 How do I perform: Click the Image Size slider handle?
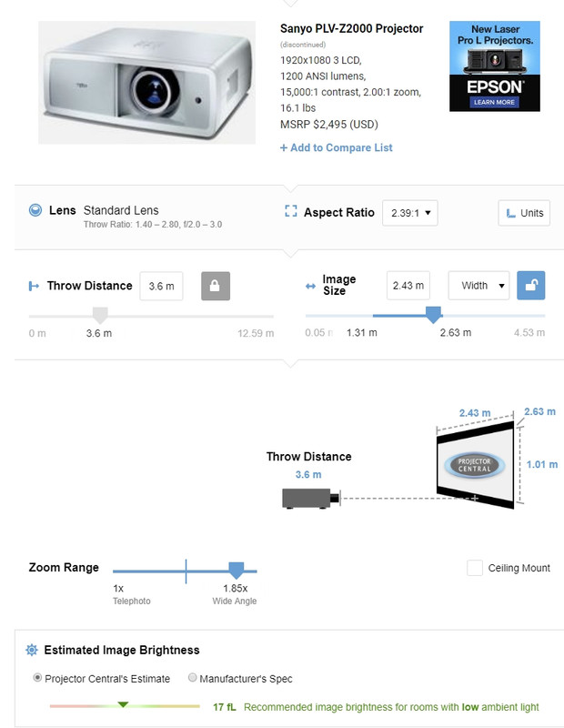click(434, 315)
